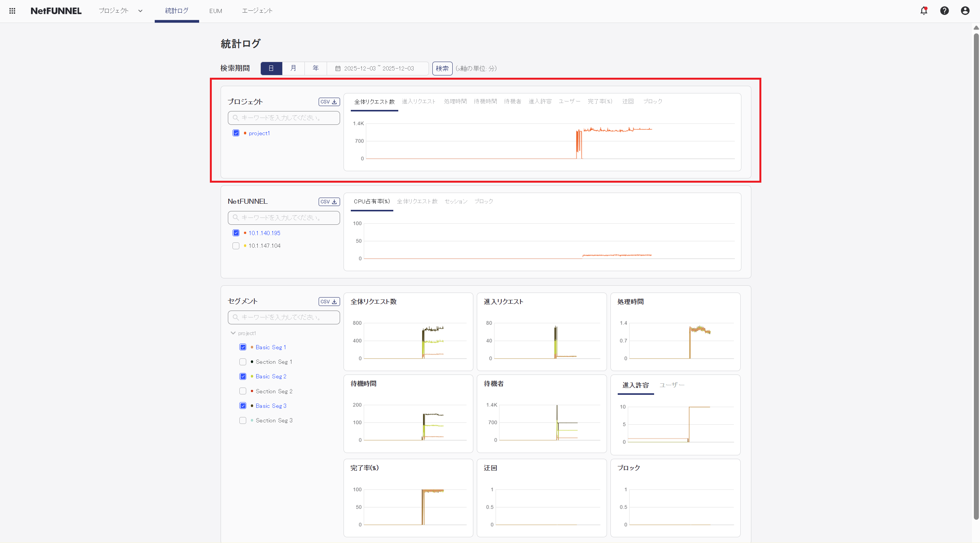Download プロジェクト data via CSV icon
Viewport: 980px width, 543px height.
(x=329, y=101)
